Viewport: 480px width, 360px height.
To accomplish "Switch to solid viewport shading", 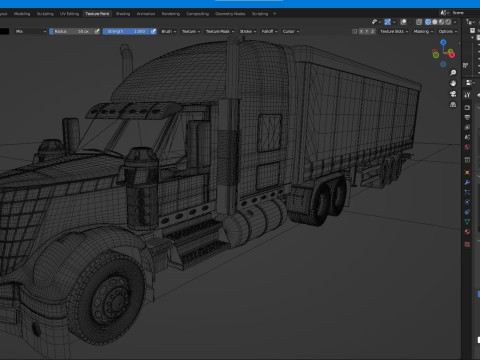I will (x=435, y=22).
